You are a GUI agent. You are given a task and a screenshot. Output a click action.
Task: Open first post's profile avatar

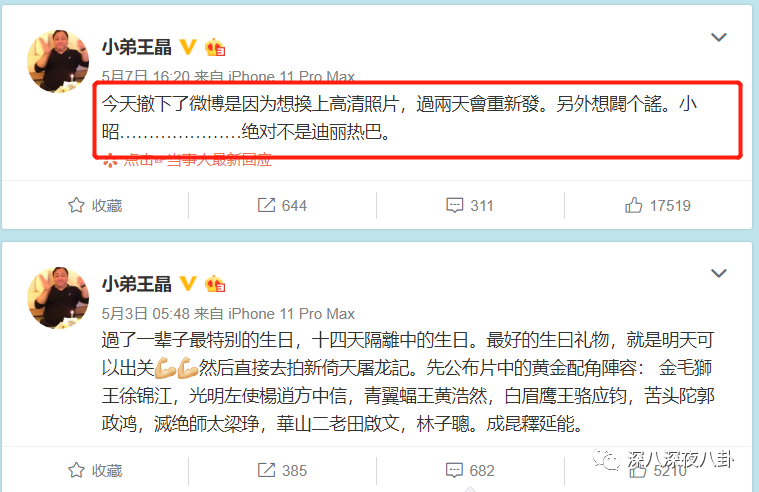[x=58, y=61]
